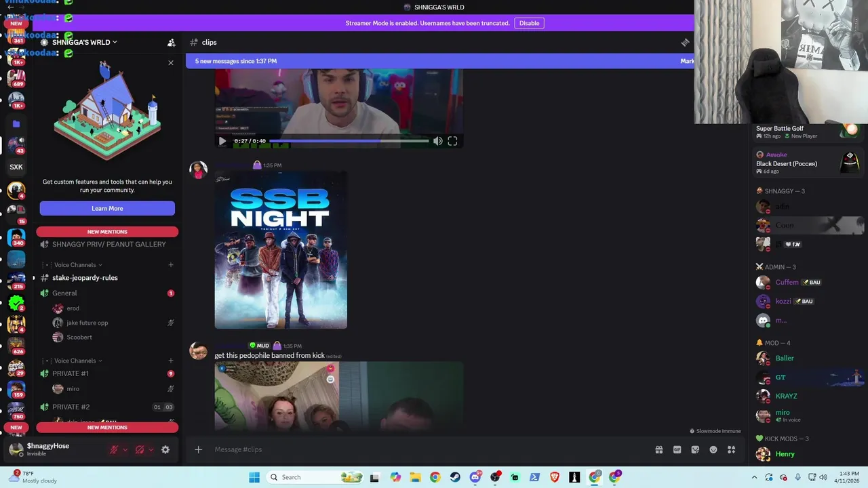
Task: Open the SXK server icon
Action: (16, 167)
